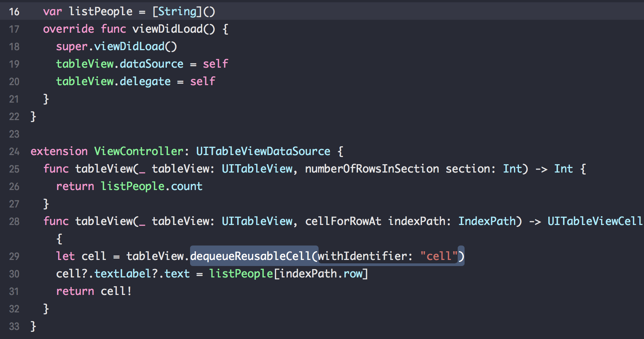Click 'cellForRowAt' parameter label on line 28
644x339 pixels.
[343, 221]
